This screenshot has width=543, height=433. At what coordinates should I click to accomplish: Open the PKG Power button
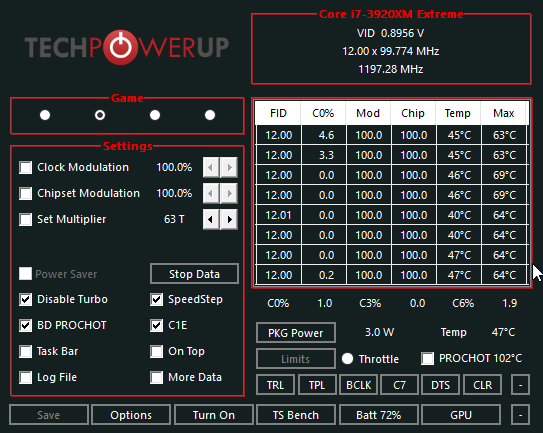(x=296, y=333)
